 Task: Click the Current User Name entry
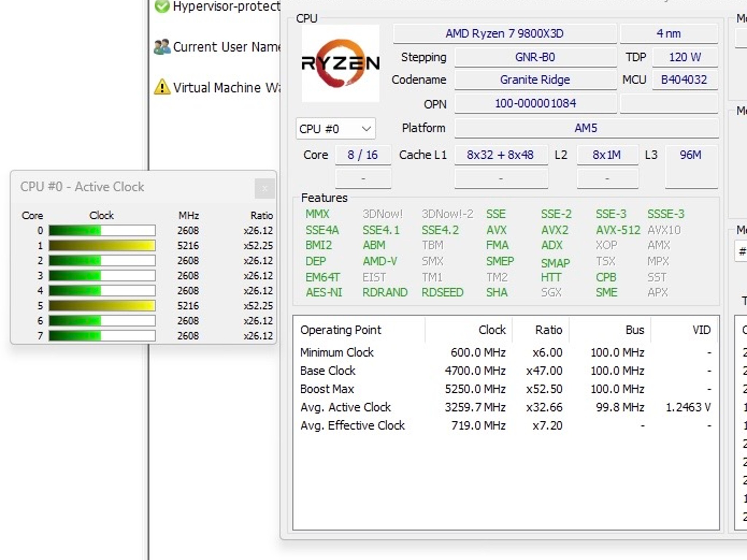[227, 47]
